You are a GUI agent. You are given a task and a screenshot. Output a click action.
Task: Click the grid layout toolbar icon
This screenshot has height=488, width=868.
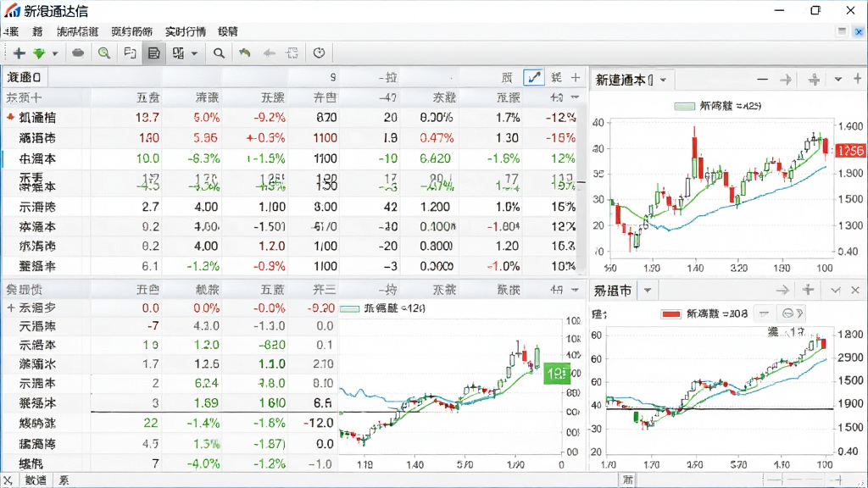point(178,53)
